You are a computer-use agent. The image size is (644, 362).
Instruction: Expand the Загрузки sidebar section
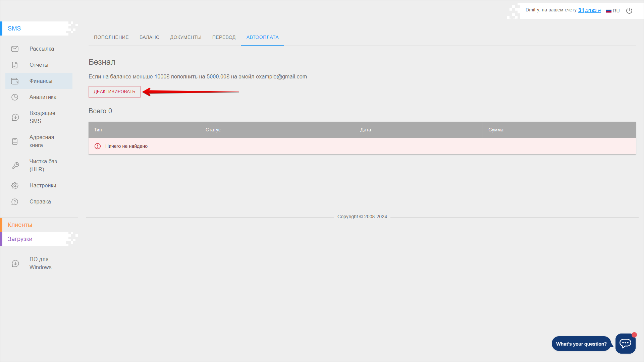(20, 239)
